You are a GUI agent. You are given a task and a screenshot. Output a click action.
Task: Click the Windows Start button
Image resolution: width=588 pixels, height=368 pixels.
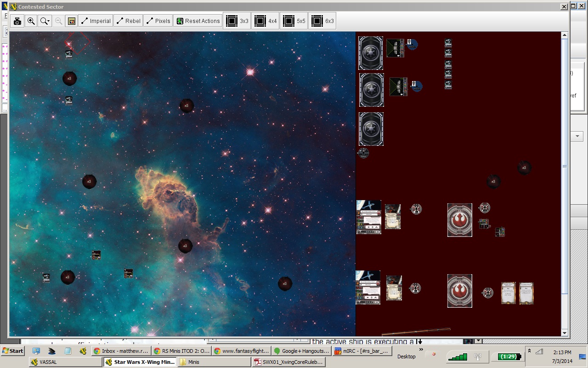(13, 351)
